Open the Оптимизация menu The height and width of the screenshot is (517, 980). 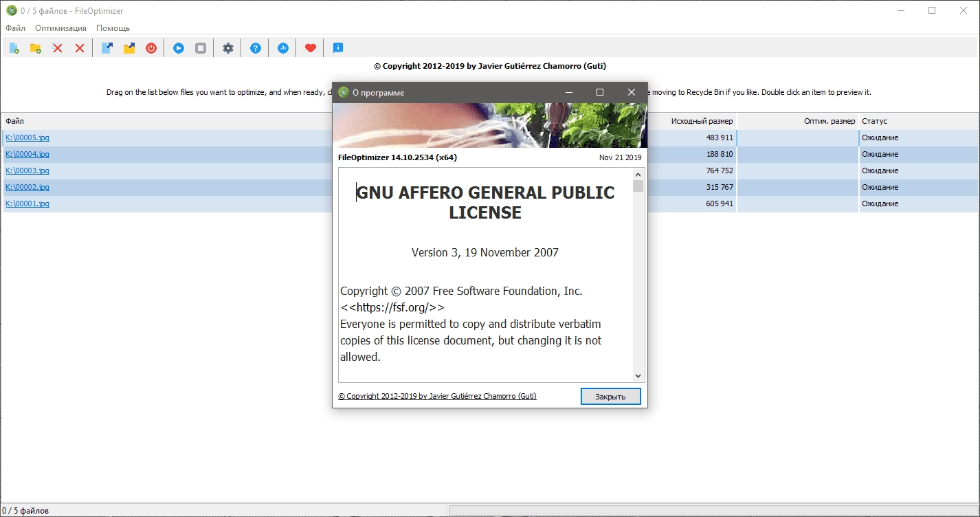tap(61, 28)
